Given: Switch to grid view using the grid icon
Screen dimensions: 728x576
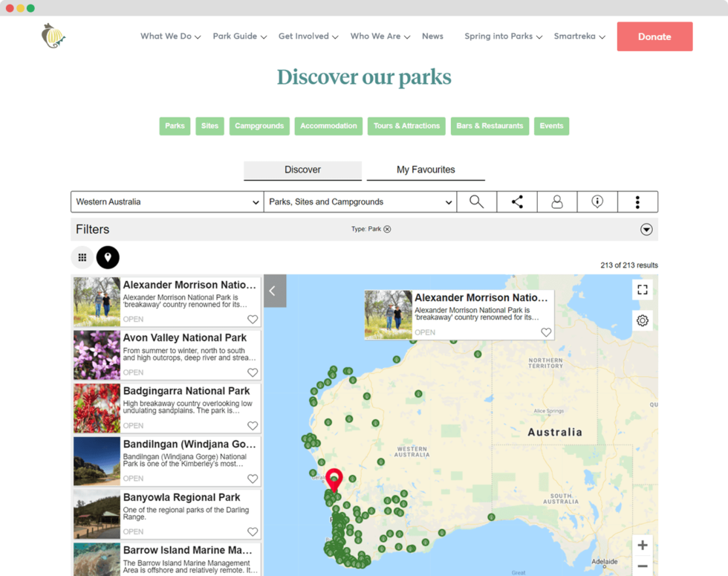Looking at the screenshot, I should click(82, 257).
